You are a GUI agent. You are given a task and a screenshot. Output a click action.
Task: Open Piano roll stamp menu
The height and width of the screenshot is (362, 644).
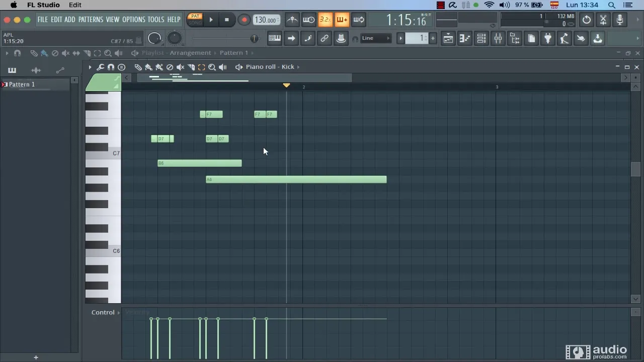pos(122,67)
